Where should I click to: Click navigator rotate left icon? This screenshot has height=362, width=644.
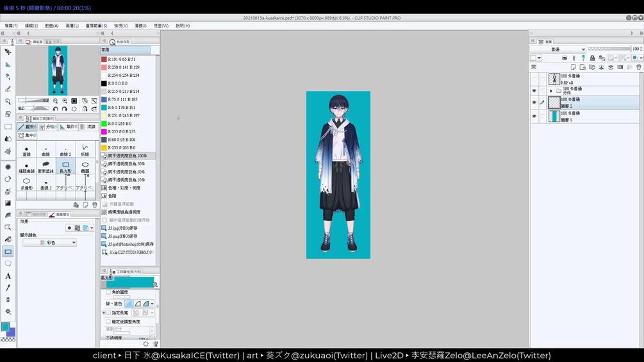(x=56, y=109)
